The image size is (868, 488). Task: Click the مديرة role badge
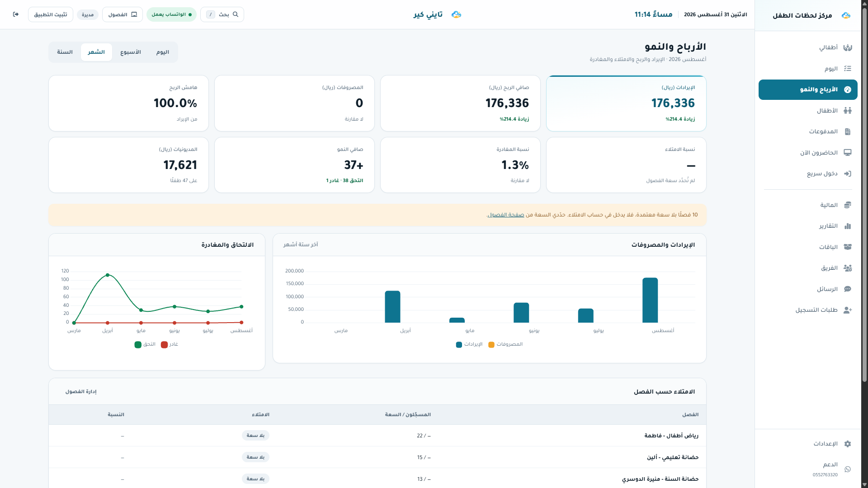88,14
